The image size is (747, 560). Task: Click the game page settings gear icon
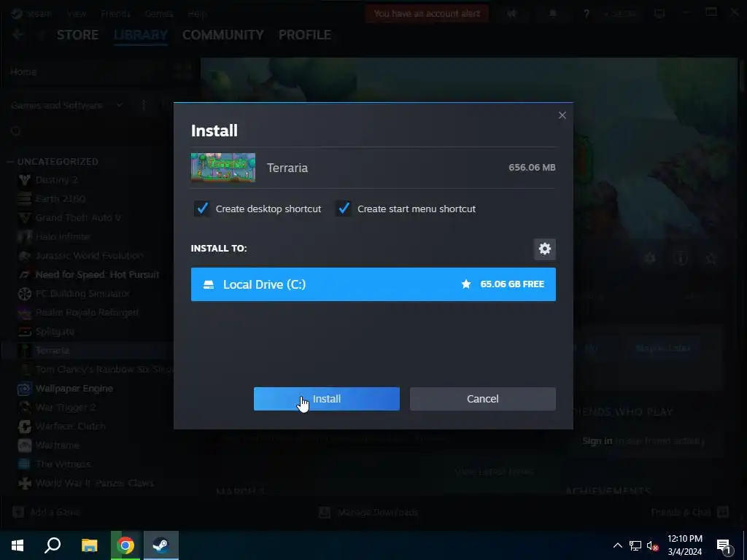[650, 259]
